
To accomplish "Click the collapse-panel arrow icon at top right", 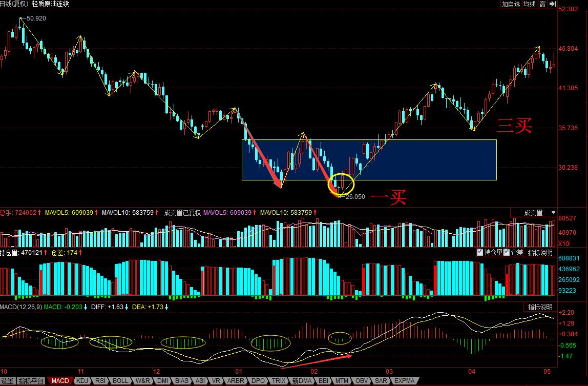I will [553, 4].
